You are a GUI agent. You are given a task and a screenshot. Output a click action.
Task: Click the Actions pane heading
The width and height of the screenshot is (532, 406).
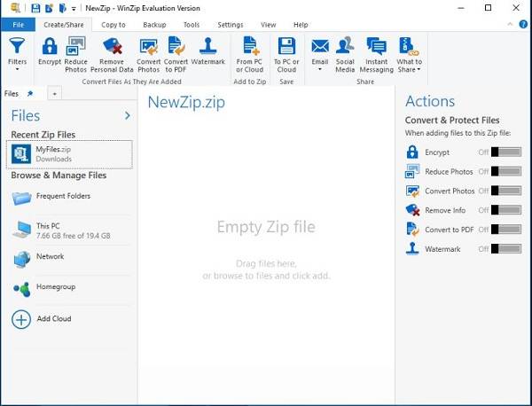click(x=430, y=101)
